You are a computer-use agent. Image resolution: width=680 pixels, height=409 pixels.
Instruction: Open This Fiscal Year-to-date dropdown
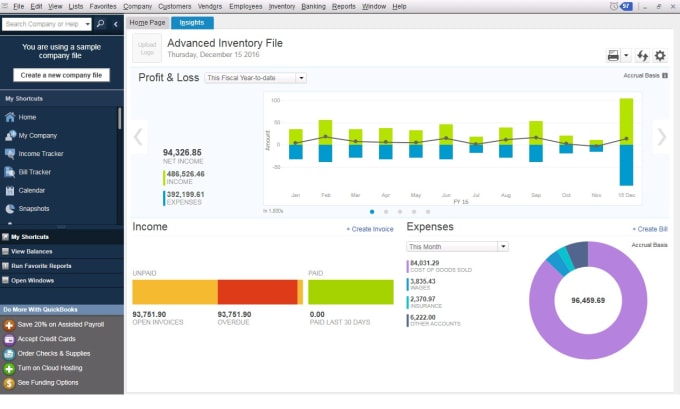[x=255, y=78]
